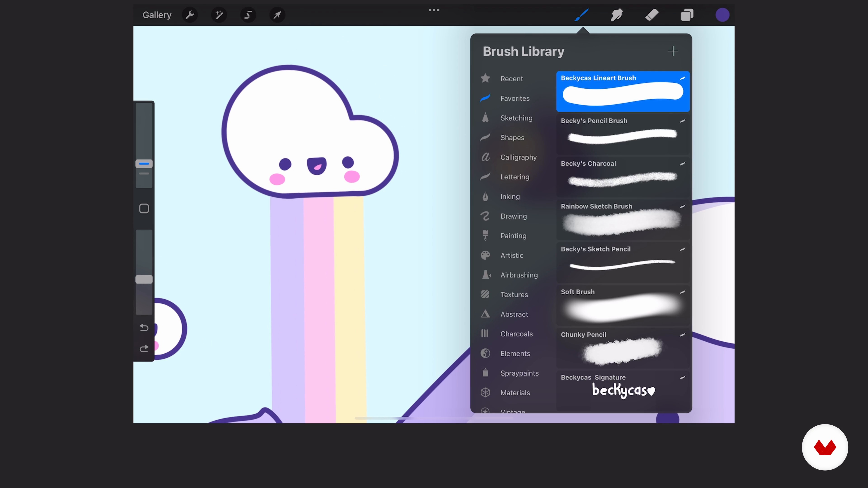Tap the Undo arrow in sidebar
The height and width of the screenshot is (488, 868).
144,328
